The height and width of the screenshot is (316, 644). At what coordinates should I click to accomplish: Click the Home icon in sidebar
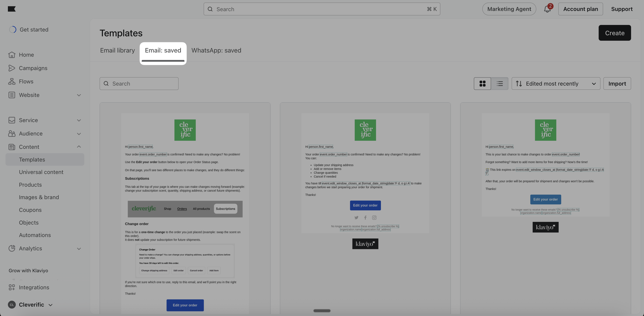click(11, 55)
